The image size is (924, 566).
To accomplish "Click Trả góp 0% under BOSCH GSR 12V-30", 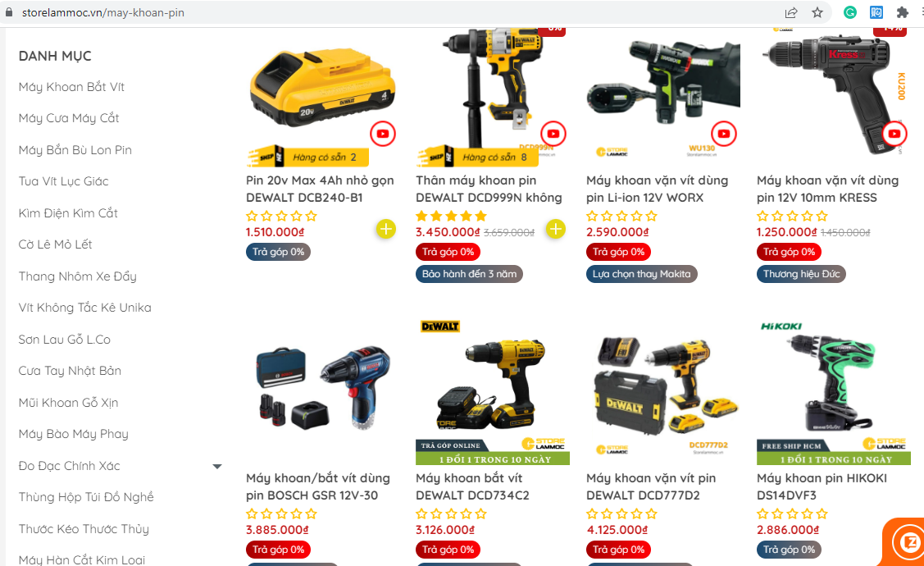I will coord(278,550).
